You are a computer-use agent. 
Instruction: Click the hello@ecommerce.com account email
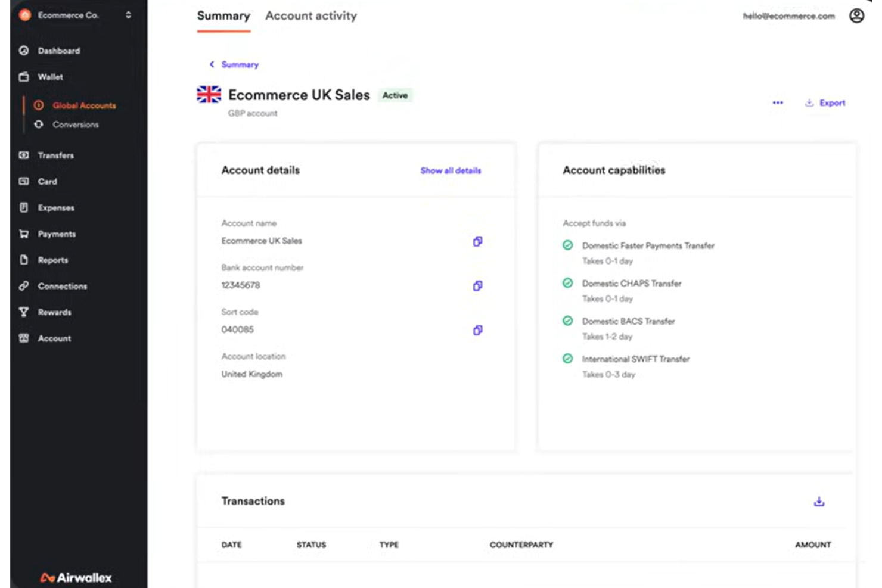coord(788,16)
